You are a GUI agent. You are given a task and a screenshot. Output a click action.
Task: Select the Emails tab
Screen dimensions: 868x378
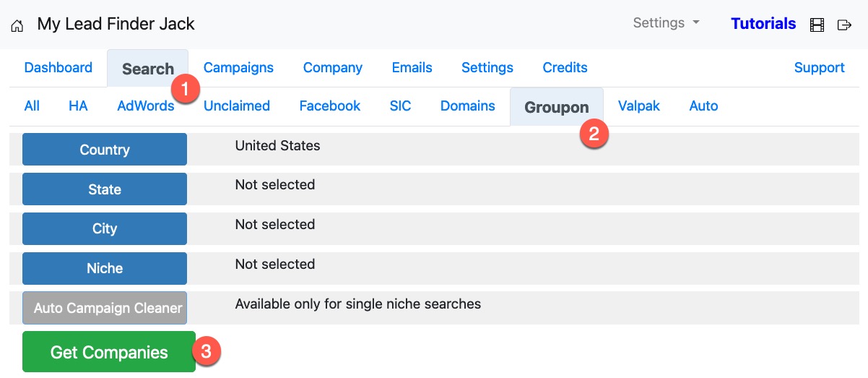(412, 68)
